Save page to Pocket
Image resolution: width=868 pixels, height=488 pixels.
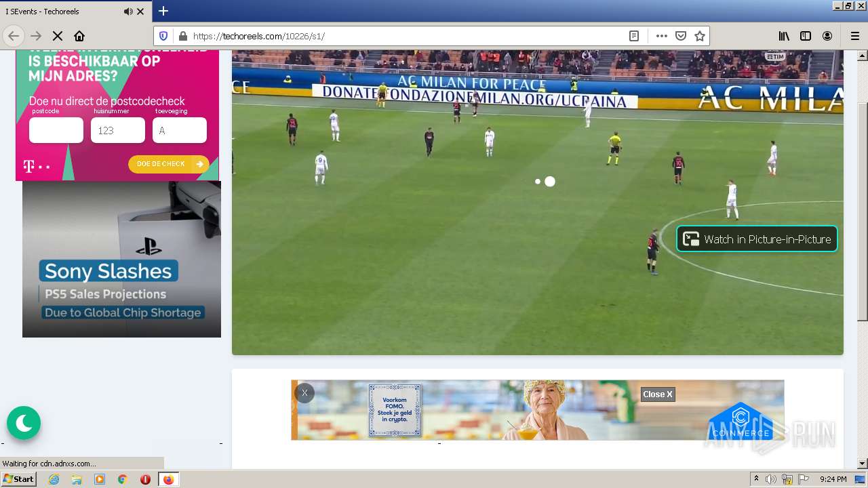coord(681,36)
